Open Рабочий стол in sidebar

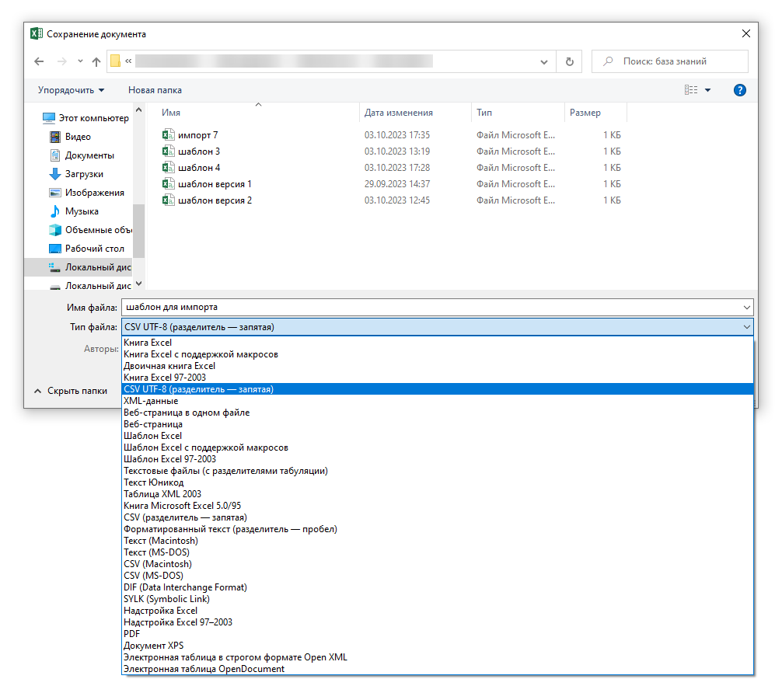[x=94, y=249]
